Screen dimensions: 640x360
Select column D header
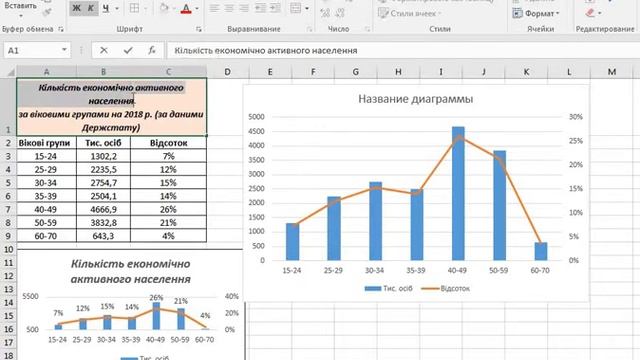click(x=227, y=72)
